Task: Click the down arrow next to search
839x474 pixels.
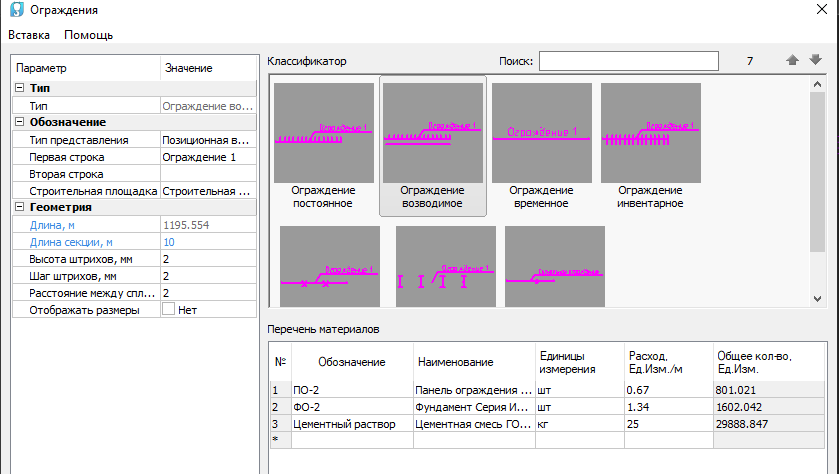Action: click(x=815, y=61)
